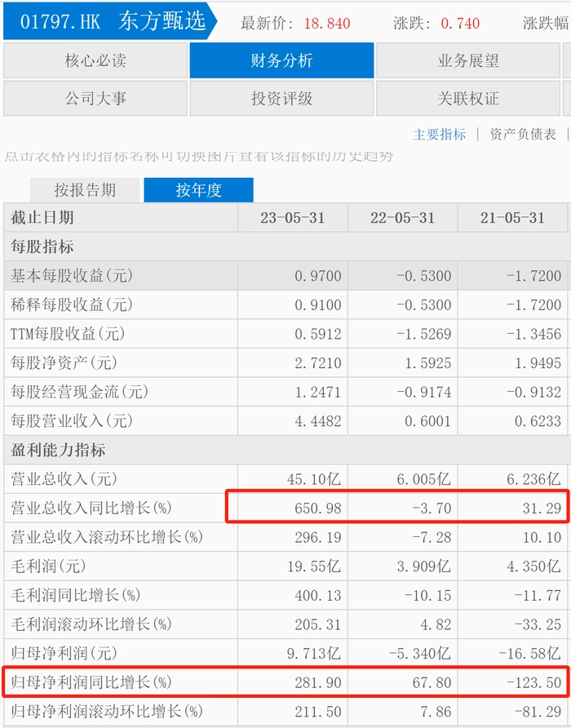The height and width of the screenshot is (728, 571).
Task: Select the 财务分析 tab
Action: pos(281,60)
